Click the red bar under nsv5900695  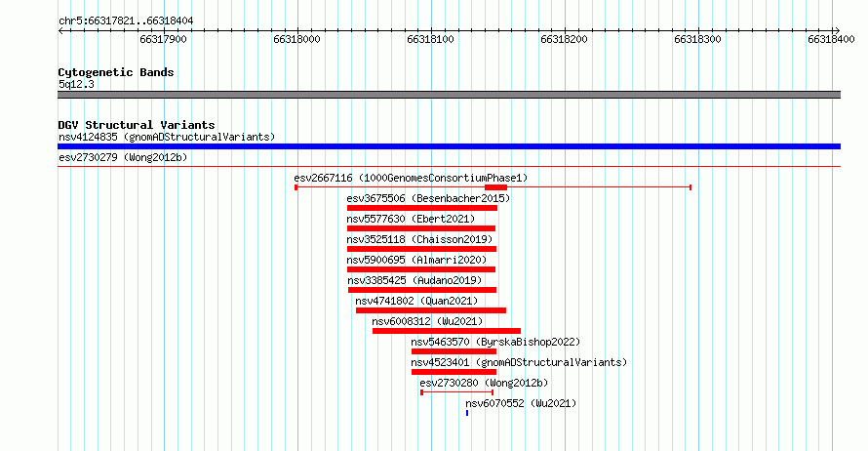click(421, 269)
